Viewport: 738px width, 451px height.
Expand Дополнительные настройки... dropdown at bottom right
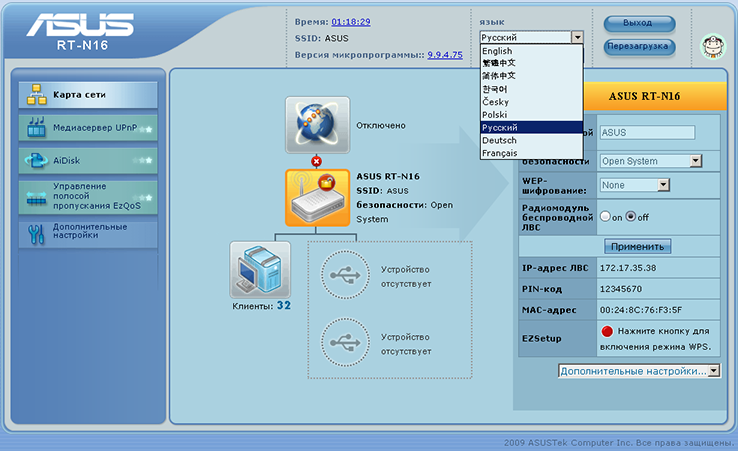pyautogui.click(x=639, y=371)
